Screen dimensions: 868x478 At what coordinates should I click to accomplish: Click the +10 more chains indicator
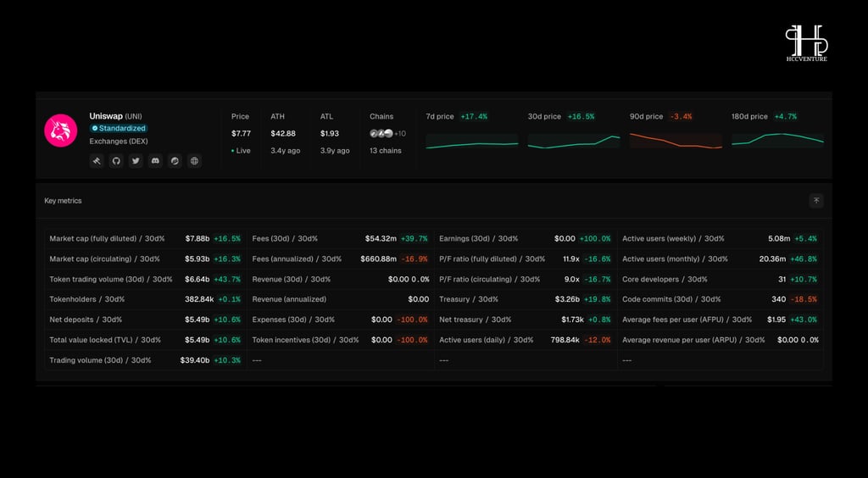click(400, 133)
